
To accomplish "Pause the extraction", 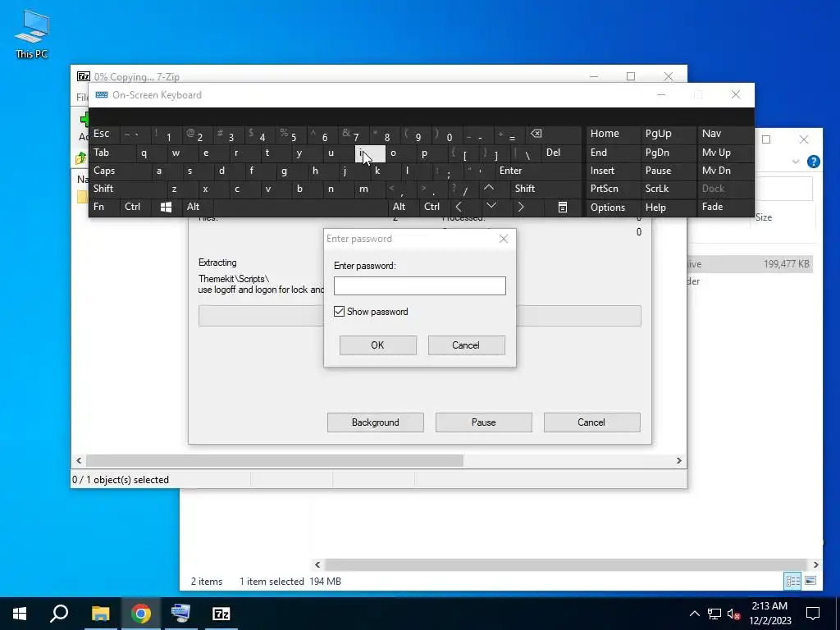I will (484, 422).
